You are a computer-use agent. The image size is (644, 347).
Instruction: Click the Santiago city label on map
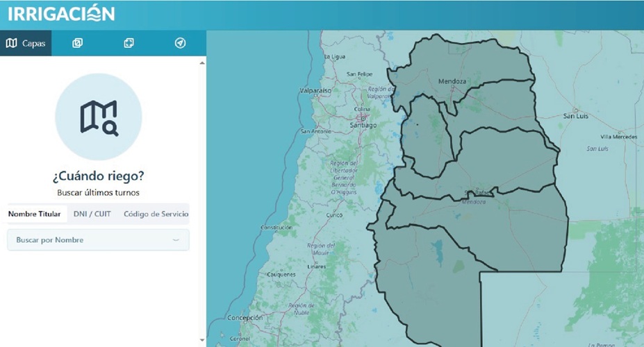click(x=363, y=126)
